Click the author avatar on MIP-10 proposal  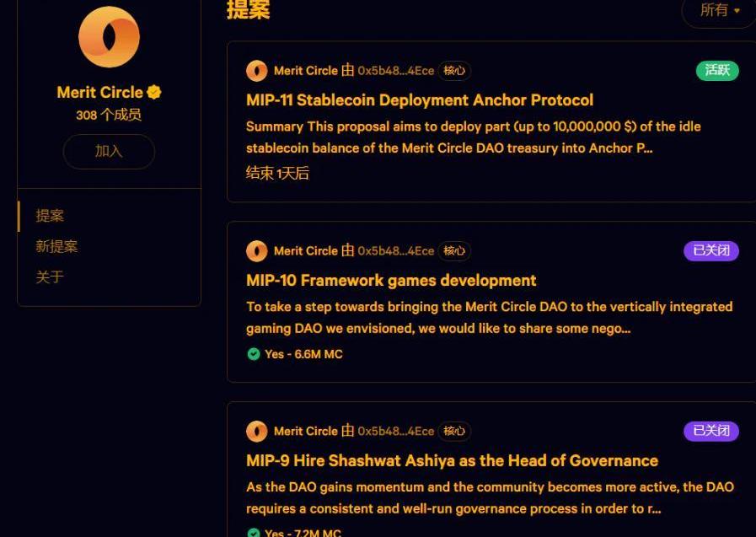click(257, 251)
